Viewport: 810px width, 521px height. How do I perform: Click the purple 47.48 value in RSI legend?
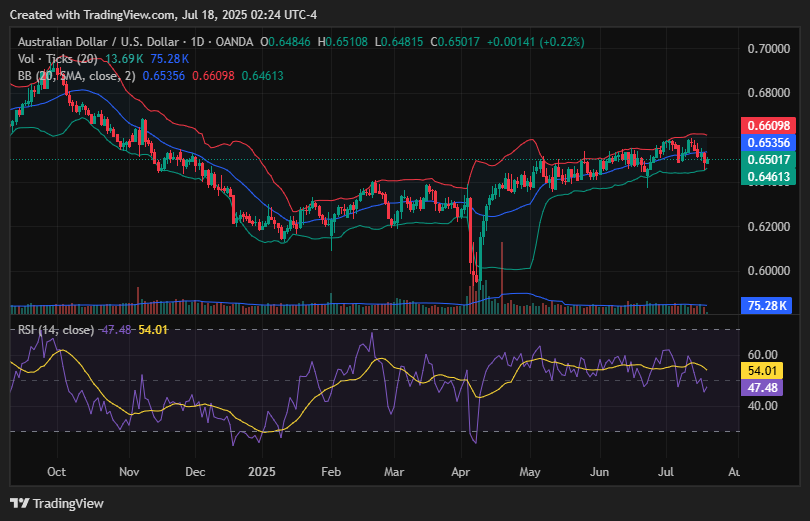pos(116,329)
